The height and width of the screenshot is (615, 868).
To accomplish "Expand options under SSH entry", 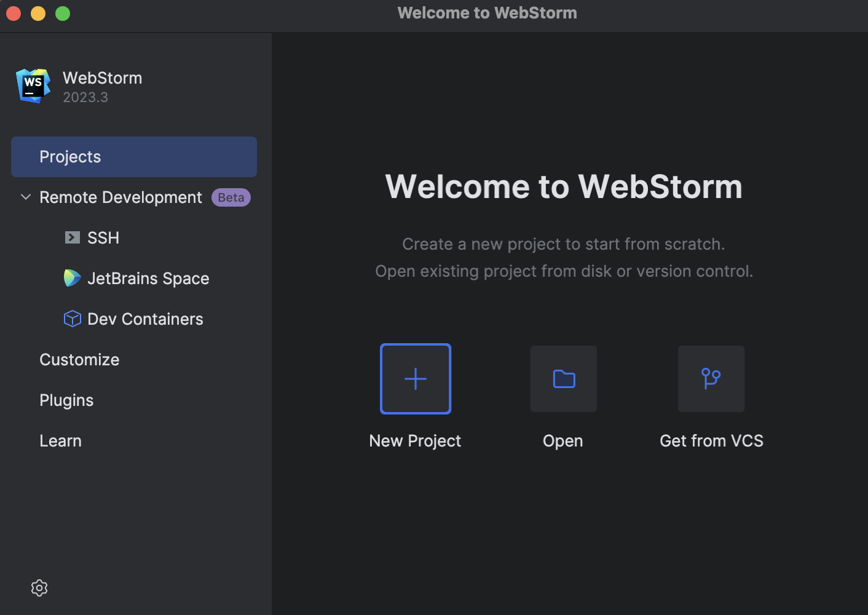I will (73, 237).
